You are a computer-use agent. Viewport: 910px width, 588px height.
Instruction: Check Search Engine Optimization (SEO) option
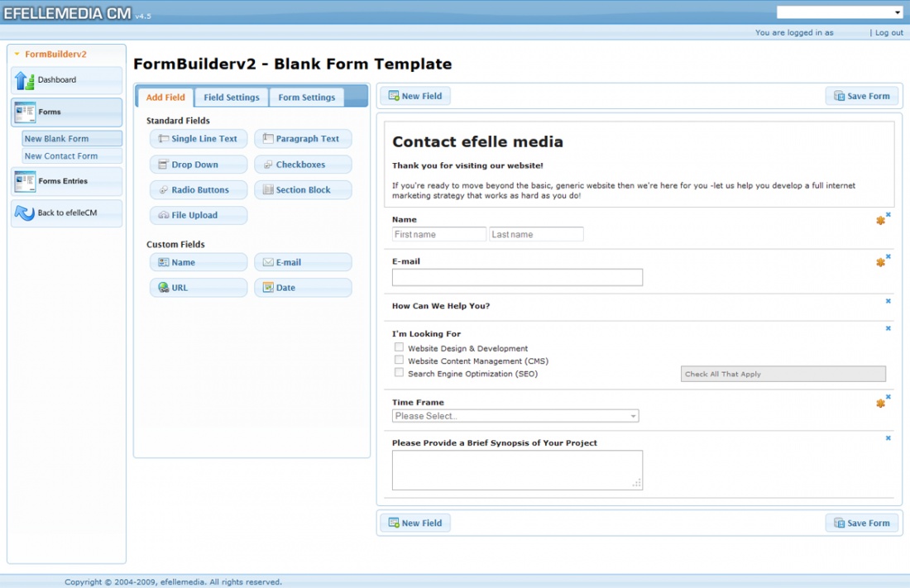click(398, 372)
